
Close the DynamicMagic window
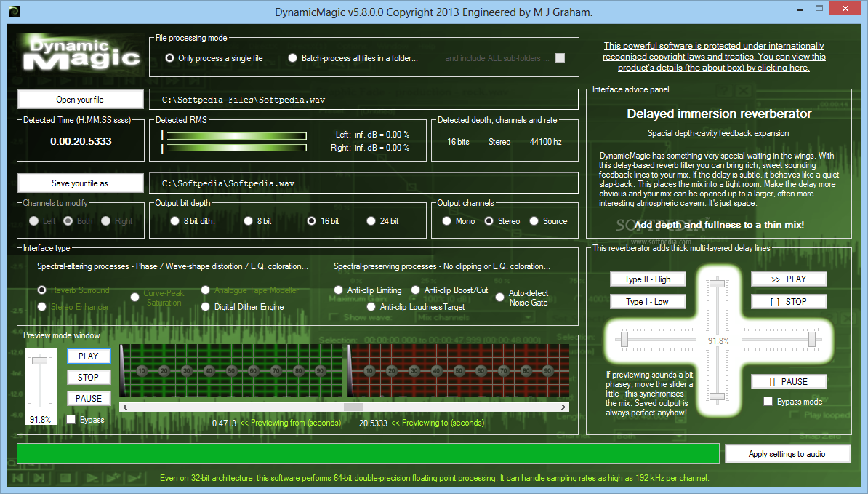point(845,8)
